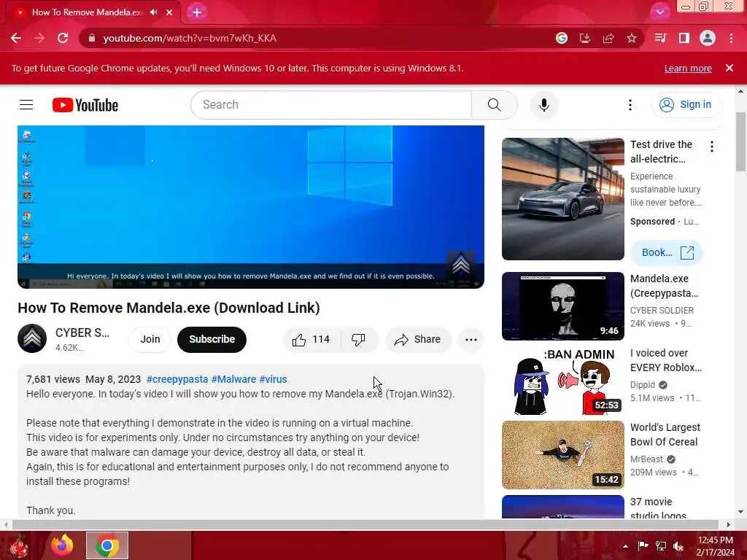Open the ad options three-dot menu
747x560 pixels.
point(712,147)
